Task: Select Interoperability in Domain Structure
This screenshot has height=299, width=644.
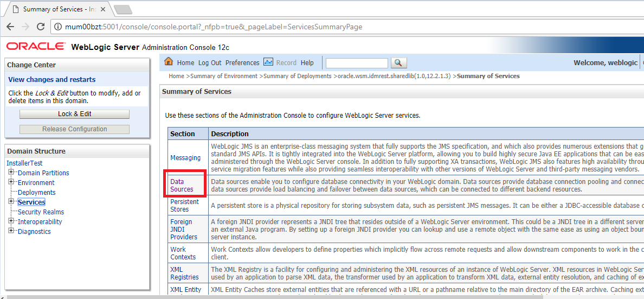Action: point(40,222)
